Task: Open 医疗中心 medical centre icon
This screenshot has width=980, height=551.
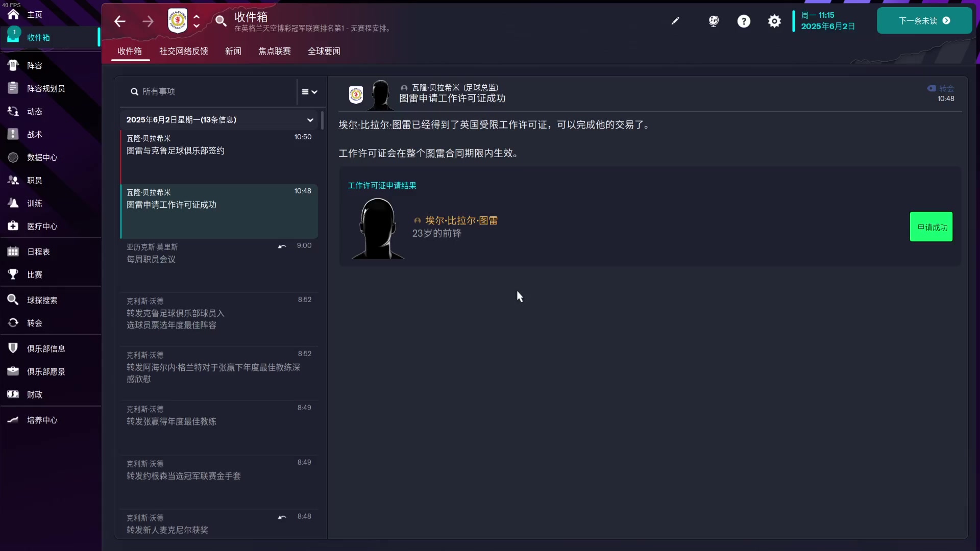Action: [13, 226]
